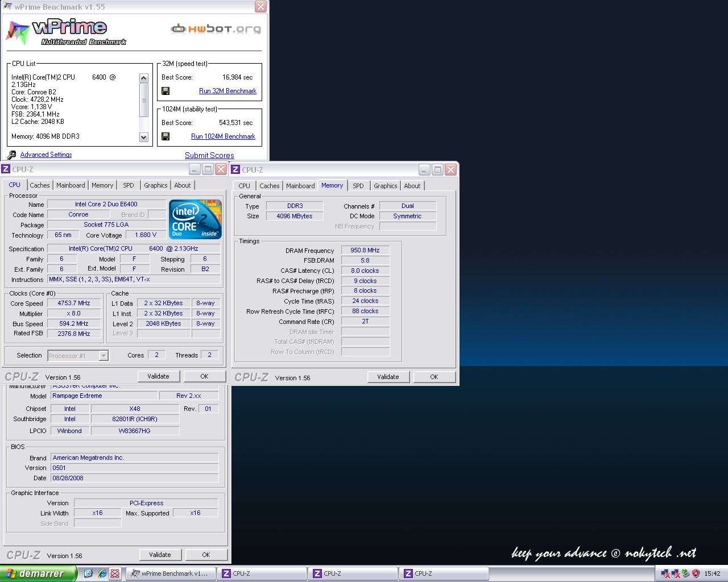Click the Intel Core 2 Duo inside logo
The image size is (728, 582).
(x=195, y=219)
